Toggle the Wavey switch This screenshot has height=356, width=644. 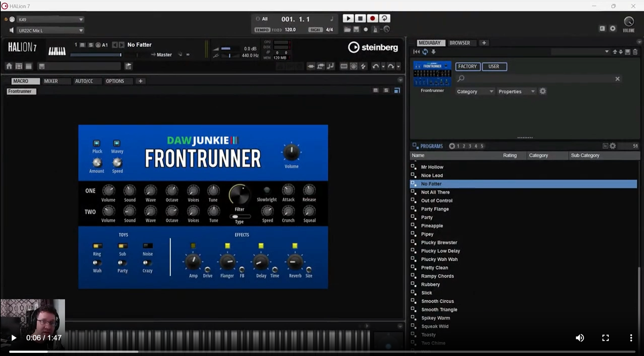click(x=117, y=143)
